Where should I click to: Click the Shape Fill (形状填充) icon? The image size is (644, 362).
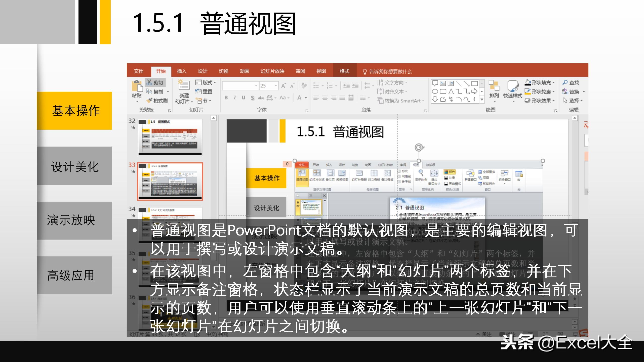pyautogui.click(x=528, y=82)
